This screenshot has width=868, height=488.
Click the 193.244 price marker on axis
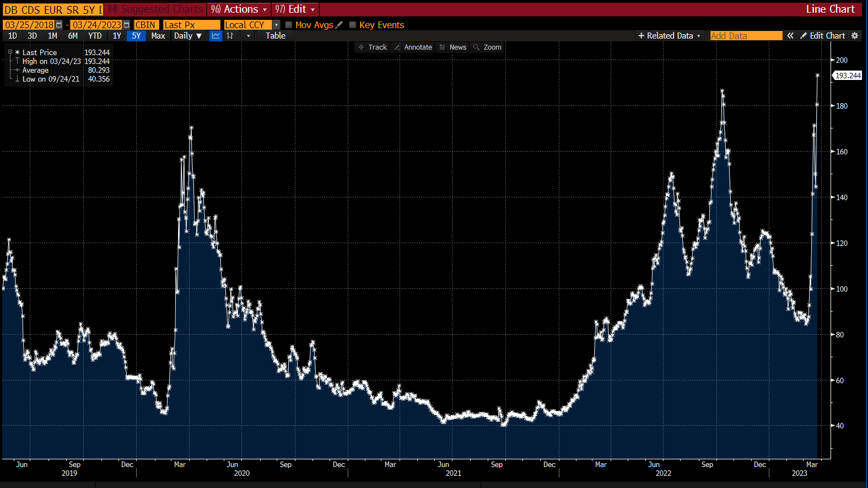(x=847, y=76)
